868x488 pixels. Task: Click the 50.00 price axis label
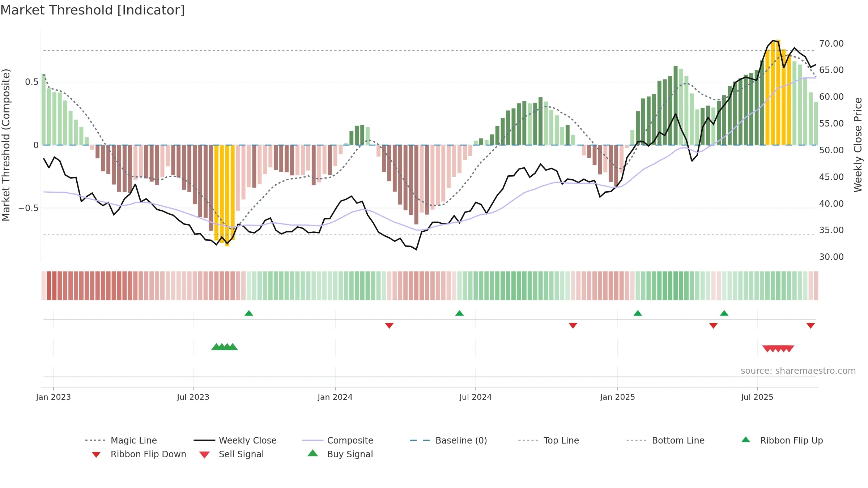pos(831,150)
